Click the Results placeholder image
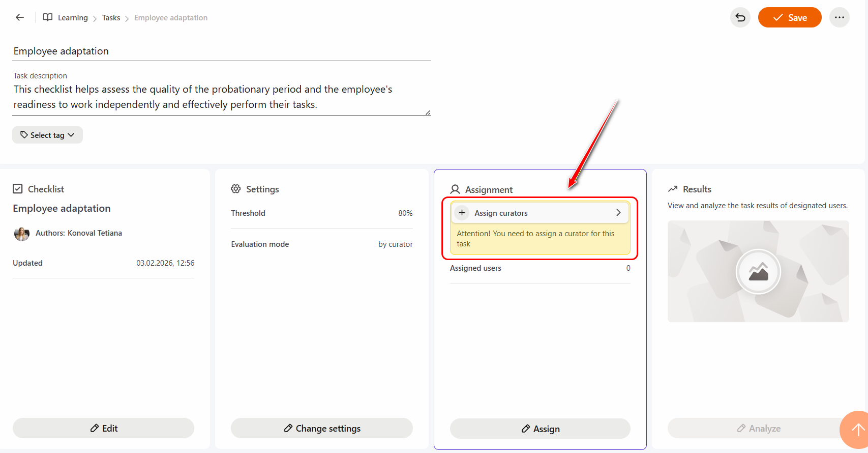Viewport: 868px width, 453px height. (x=758, y=271)
